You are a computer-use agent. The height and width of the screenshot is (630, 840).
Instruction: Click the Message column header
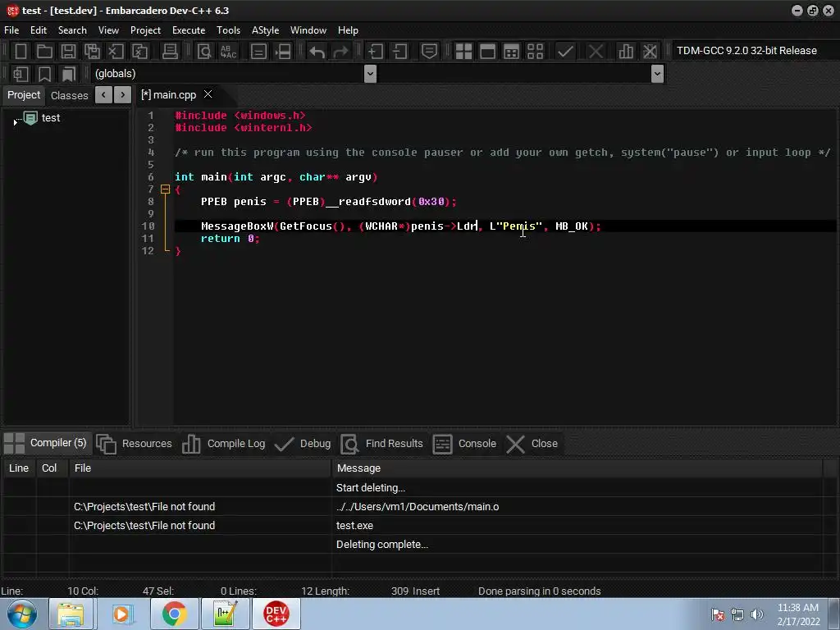pyautogui.click(x=577, y=468)
